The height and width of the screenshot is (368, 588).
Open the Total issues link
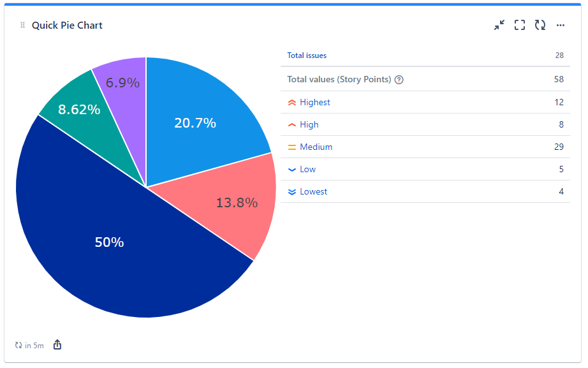pyautogui.click(x=307, y=55)
